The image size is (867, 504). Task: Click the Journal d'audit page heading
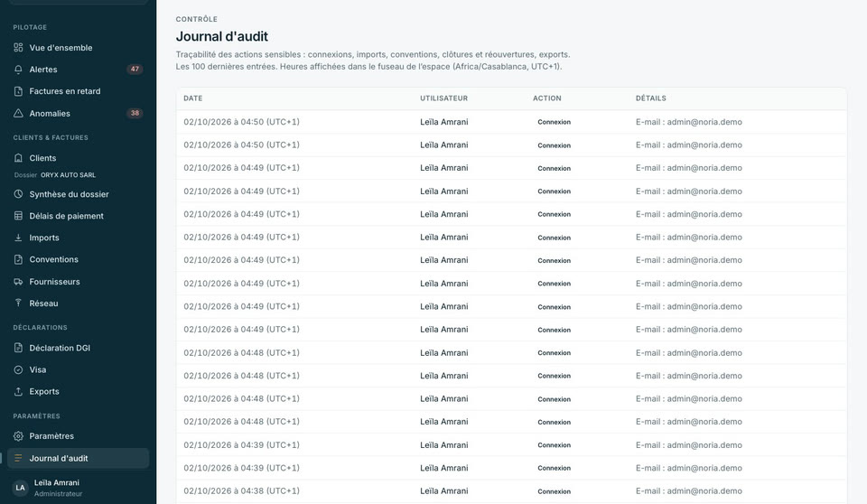(x=222, y=36)
